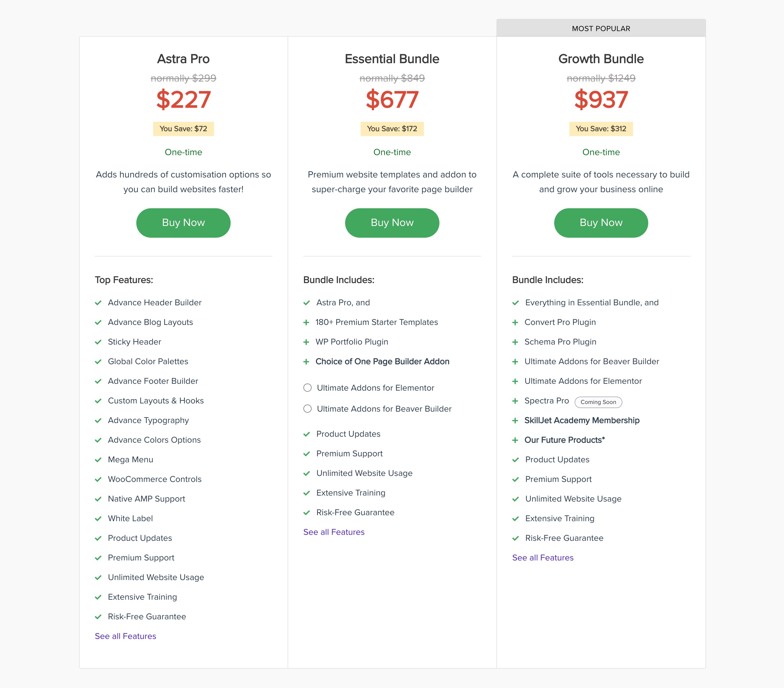Click the checkmark beside Sticky Header feature
The height and width of the screenshot is (688, 784).
99,342
